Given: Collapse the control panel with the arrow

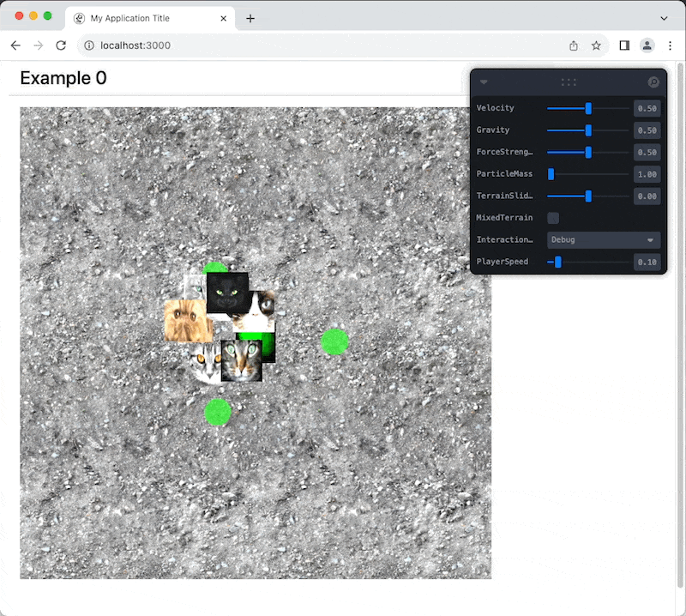Looking at the screenshot, I should (x=484, y=82).
